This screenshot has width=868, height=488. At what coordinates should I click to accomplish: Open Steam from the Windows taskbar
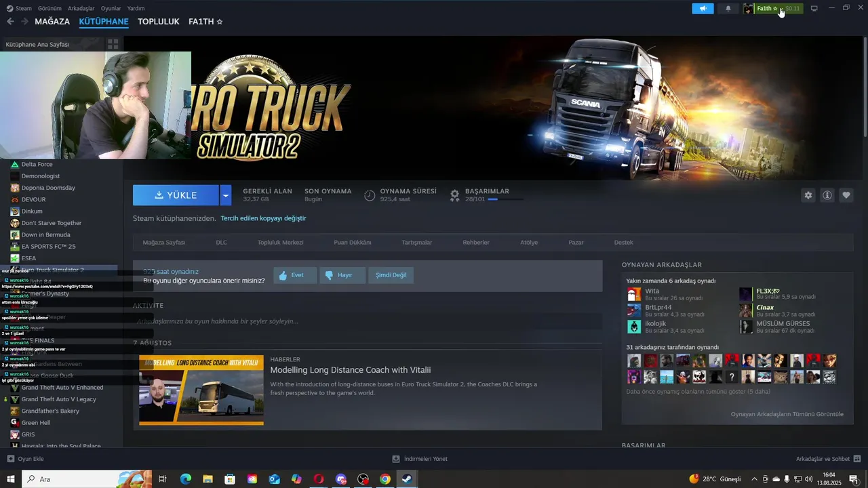click(407, 479)
